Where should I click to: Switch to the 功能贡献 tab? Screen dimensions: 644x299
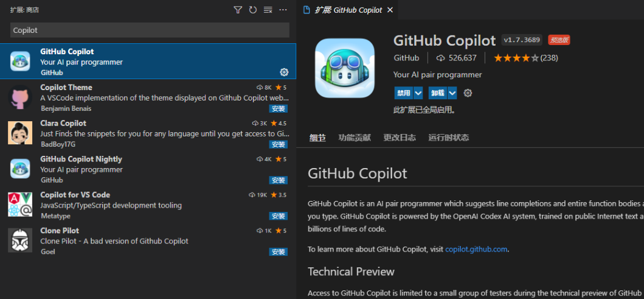(x=355, y=138)
